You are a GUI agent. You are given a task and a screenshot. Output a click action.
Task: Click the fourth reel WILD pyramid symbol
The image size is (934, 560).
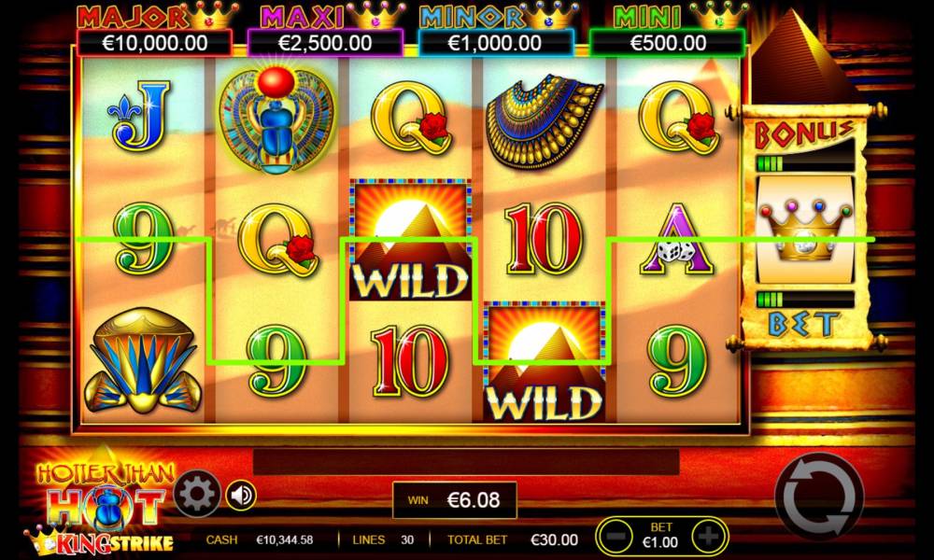pos(544,362)
